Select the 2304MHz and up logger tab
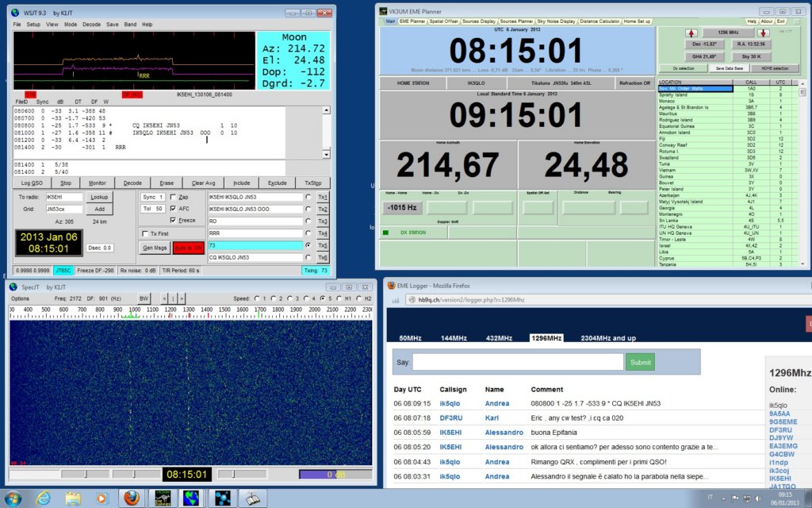The height and width of the screenshot is (508, 812). click(608, 338)
